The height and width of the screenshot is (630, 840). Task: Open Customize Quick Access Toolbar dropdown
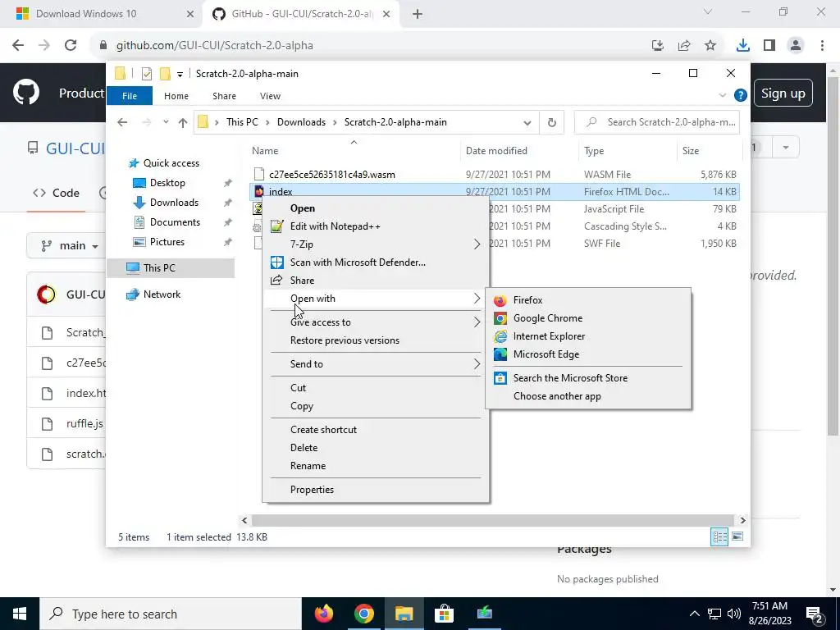[180, 74]
